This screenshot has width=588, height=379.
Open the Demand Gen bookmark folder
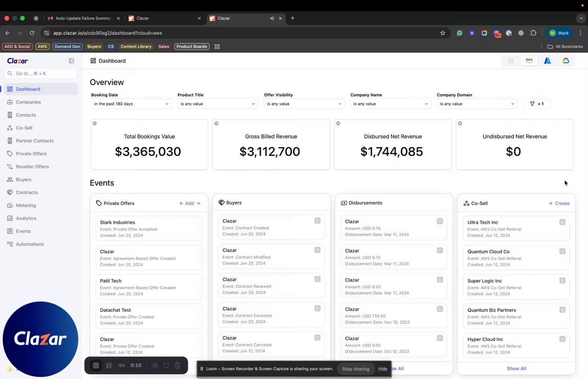[x=67, y=46]
